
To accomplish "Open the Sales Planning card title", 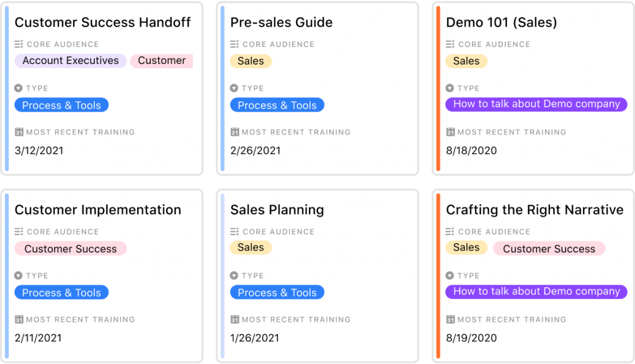I will point(277,210).
